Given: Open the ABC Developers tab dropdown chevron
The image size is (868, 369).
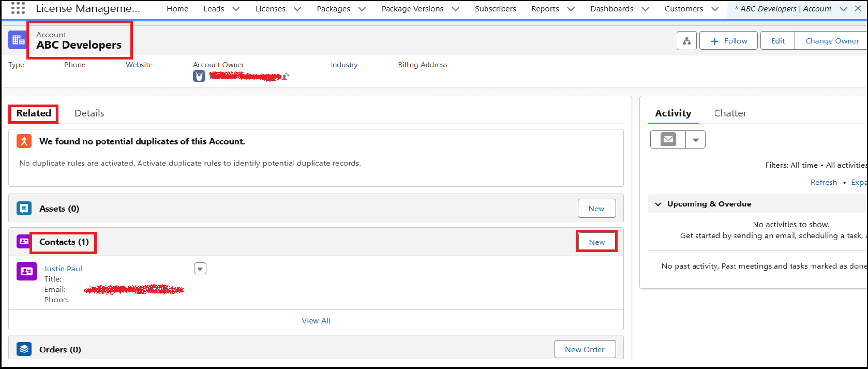Looking at the screenshot, I should (x=843, y=9).
